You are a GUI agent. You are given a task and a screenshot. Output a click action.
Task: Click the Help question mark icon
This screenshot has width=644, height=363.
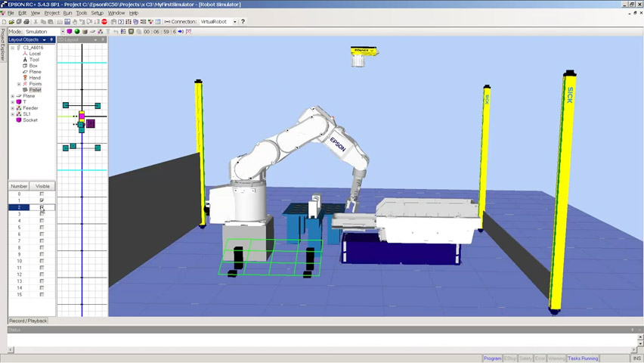pos(243,22)
